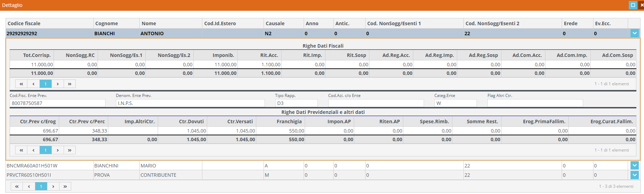Screen dimensions: 644x194
Task: Go to next page in Righe Dati Fiscali pager
Action: [58, 84]
